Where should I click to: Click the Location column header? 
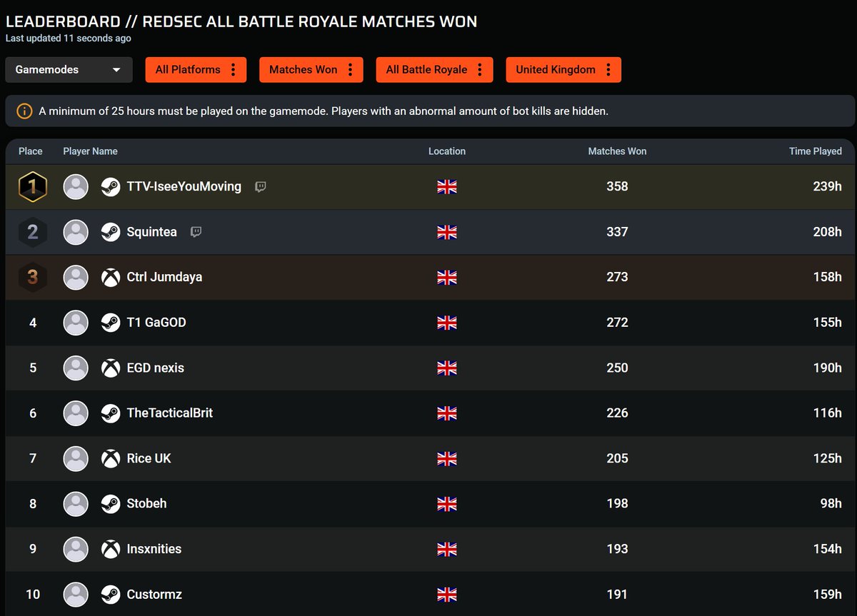coord(447,151)
